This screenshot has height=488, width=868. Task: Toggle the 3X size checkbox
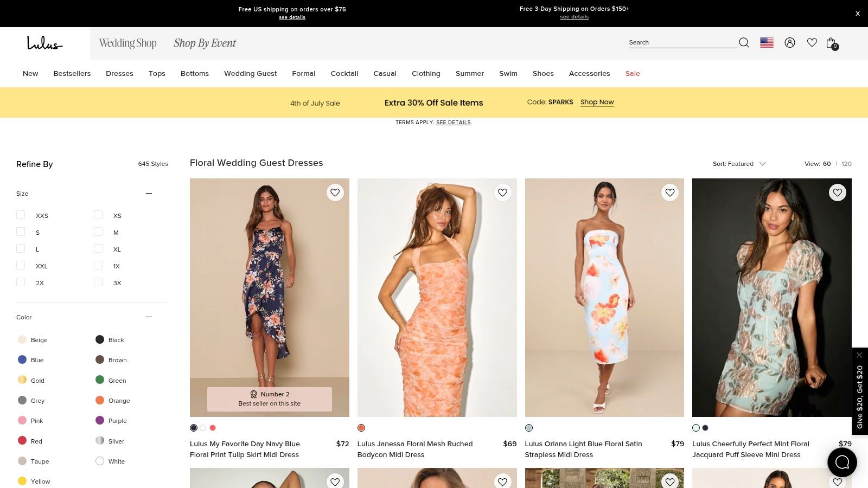98,282
